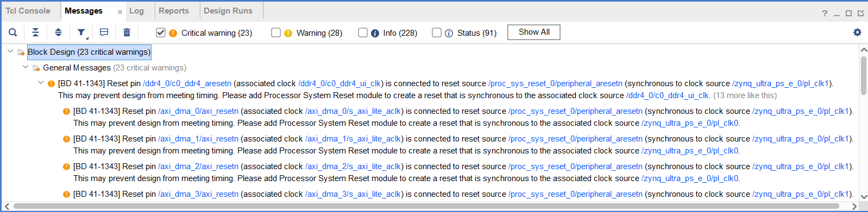Open the help question mark icon

[825, 13]
